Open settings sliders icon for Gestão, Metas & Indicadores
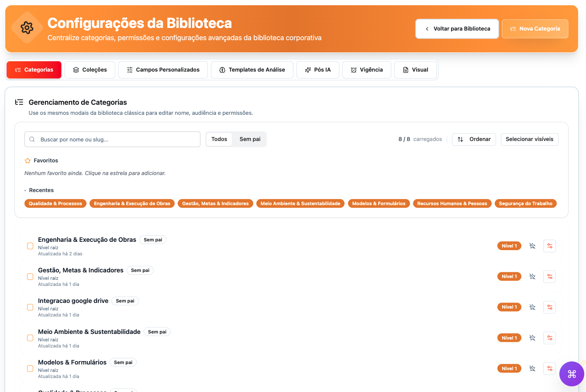Screen dimensions: 586x392 point(549,276)
